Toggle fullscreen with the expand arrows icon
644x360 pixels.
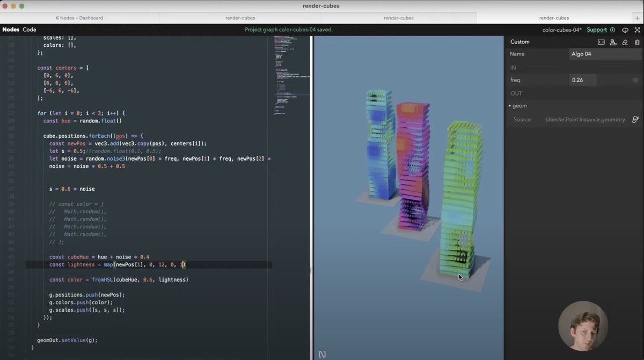pyautogui.click(x=637, y=30)
